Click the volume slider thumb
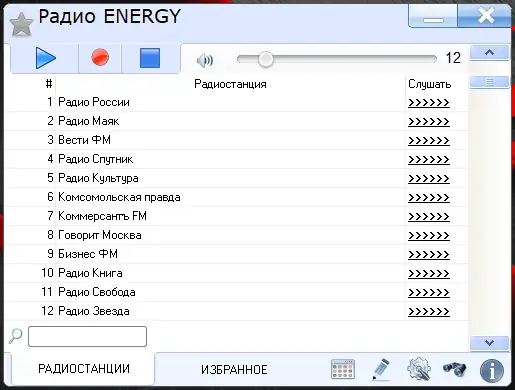This screenshot has height=390, width=515. (265, 59)
